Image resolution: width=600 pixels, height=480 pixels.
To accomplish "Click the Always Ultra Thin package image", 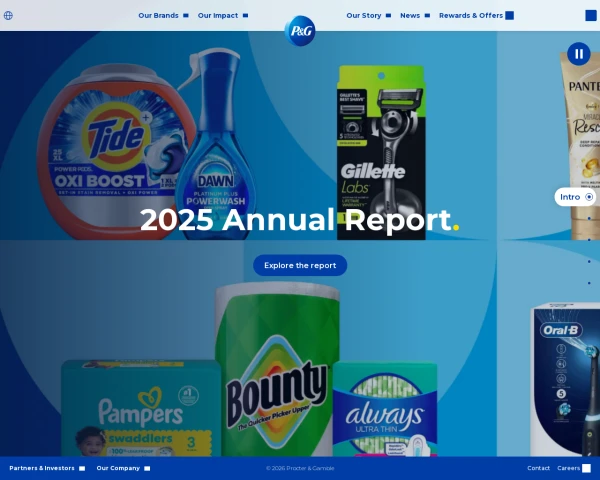I will pos(385,409).
